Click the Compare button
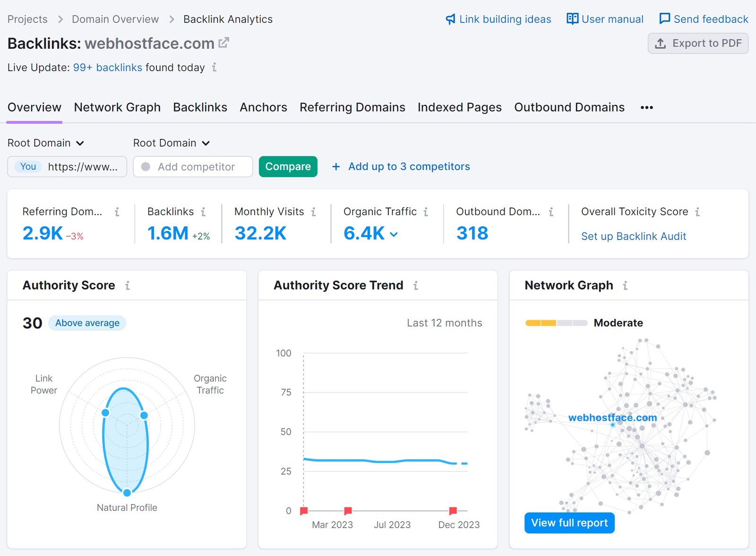 [x=288, y=166]
